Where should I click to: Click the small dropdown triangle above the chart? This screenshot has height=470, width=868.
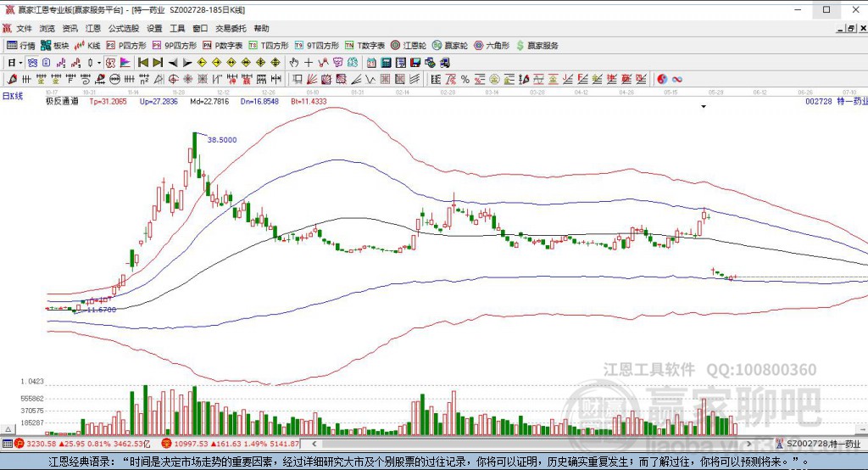click(704, 106)
